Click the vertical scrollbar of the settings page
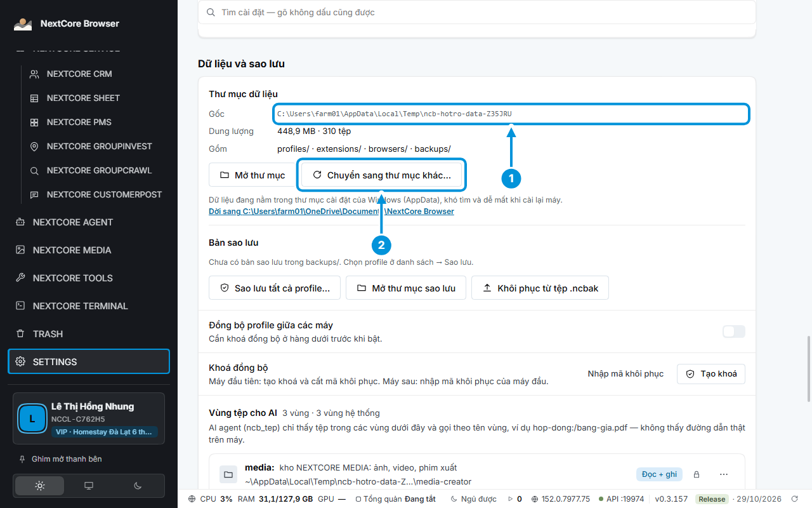 point(809,368)
